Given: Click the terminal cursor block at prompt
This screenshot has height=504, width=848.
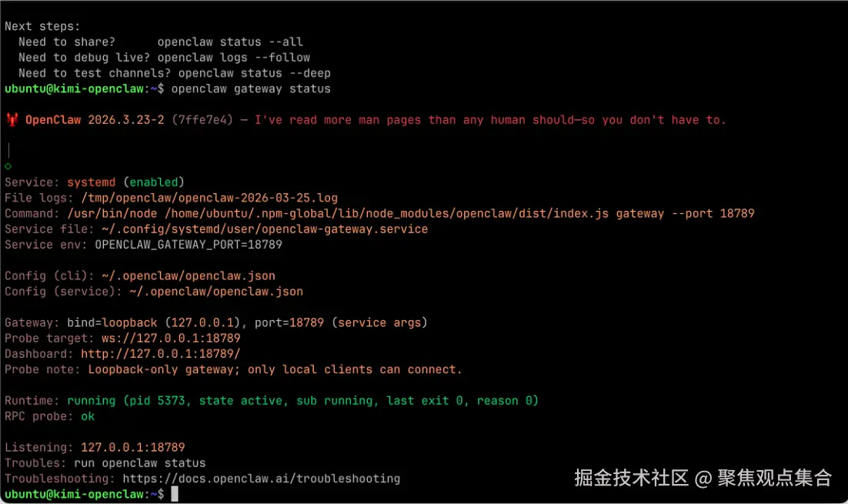Looking at the screenshot, I should point(174,494).
